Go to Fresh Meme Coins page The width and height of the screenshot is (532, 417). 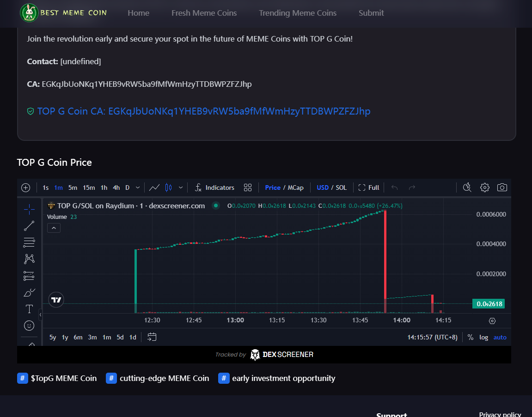(x=204, y=13)
